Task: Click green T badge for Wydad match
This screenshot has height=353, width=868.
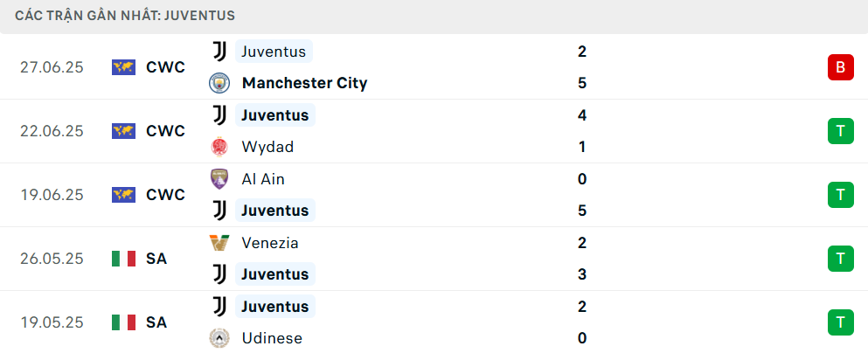Action: pyautogui.click(x=840, y=131)
